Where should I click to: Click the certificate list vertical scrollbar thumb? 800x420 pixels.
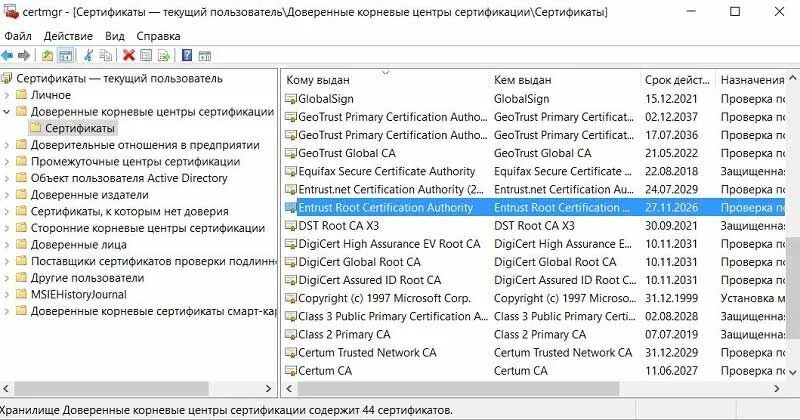coord(793,287)
